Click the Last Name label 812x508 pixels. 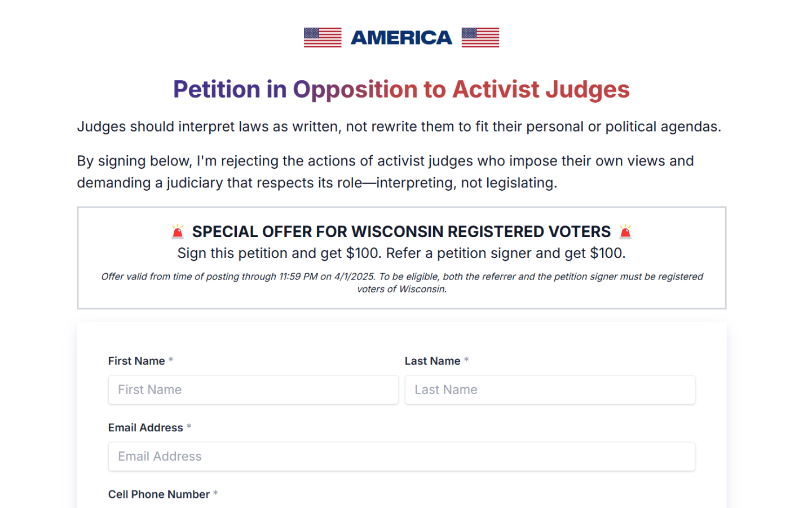point(433,361)
